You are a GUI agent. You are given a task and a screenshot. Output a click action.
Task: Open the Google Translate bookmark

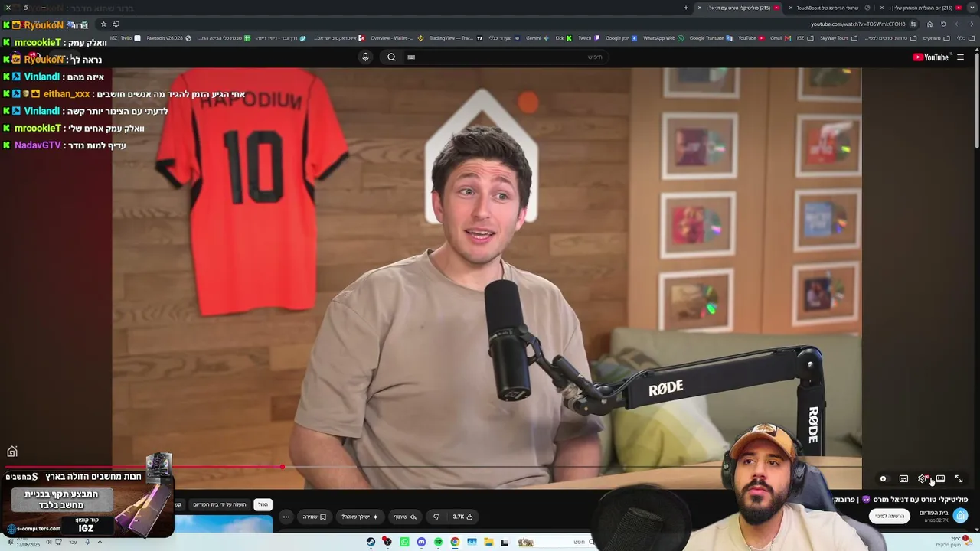pyautogui.click(x=710, y=37)
